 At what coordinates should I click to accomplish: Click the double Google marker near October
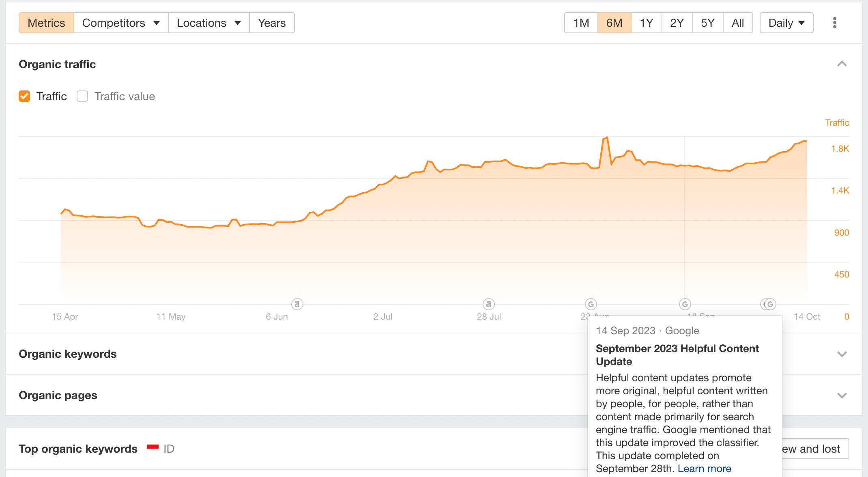[x=768, y=304]
